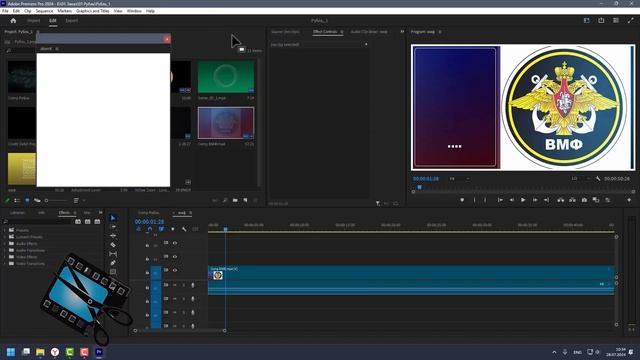The width and height of the screenshot is (640, 360).
Task: Open the button editor plus icon
Action: (629, 200)
